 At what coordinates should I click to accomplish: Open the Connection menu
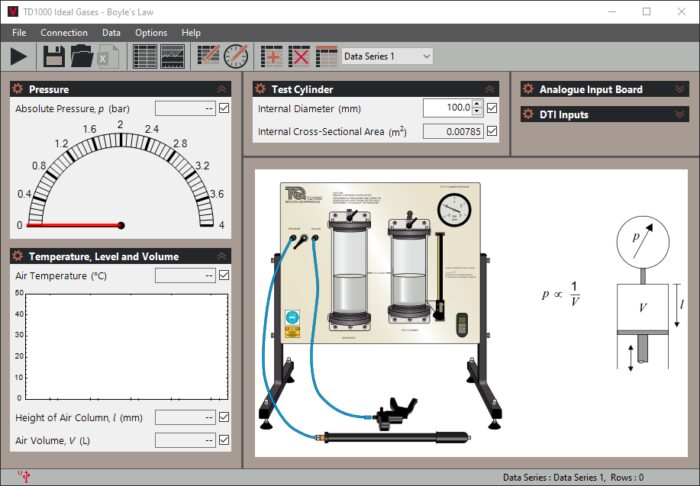[x=64, y=33]
